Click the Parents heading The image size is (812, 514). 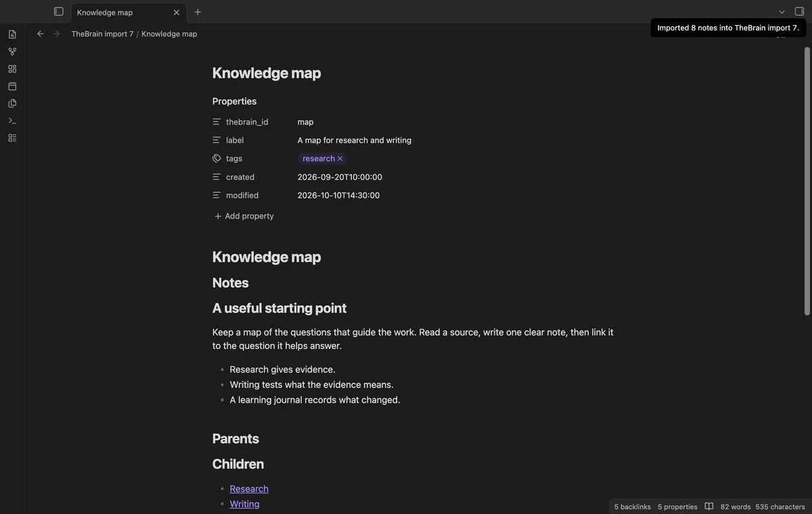[235, 438]
